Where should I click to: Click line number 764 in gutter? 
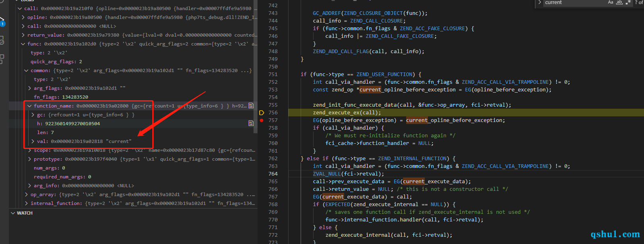click(273, 174)
